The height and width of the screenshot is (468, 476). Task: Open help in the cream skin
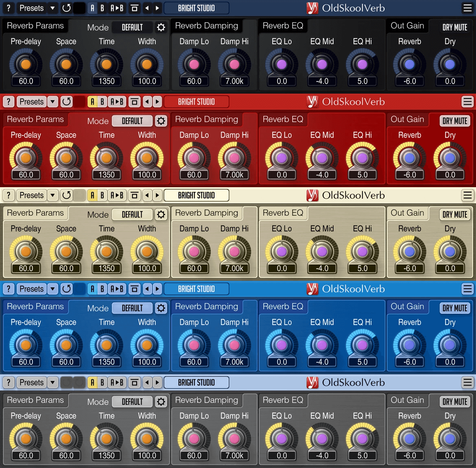[9, 195]
